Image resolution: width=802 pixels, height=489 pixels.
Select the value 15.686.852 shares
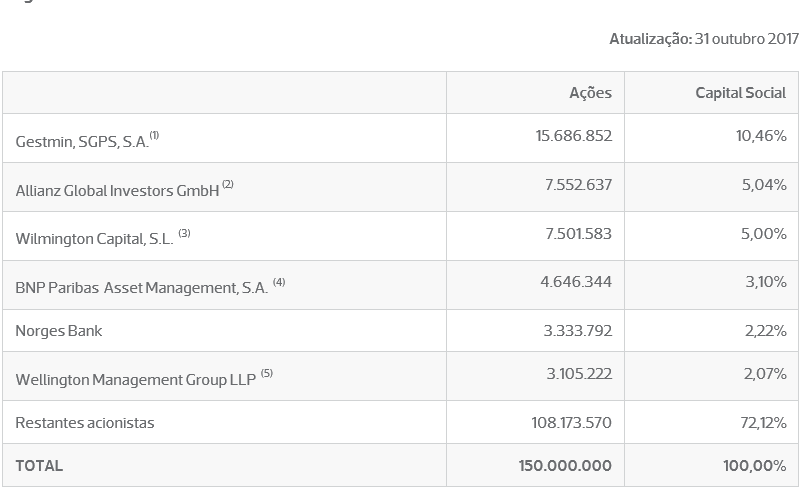click(573, 136)
